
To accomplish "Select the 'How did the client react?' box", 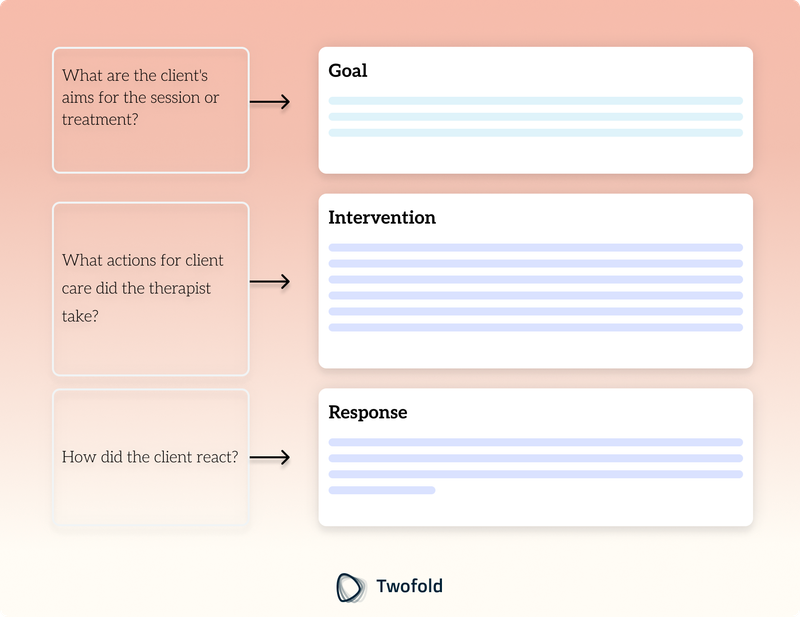I will 151,457.
